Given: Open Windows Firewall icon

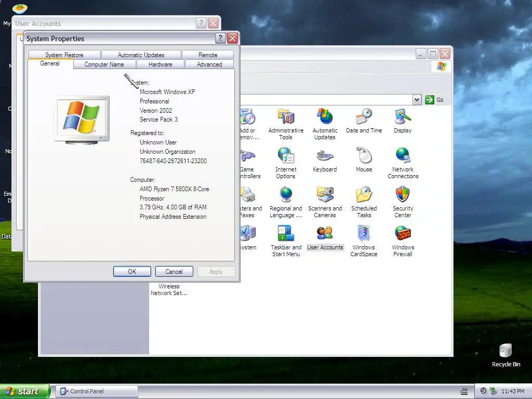Looking at the screenshot, I should (x=403, y=241).
